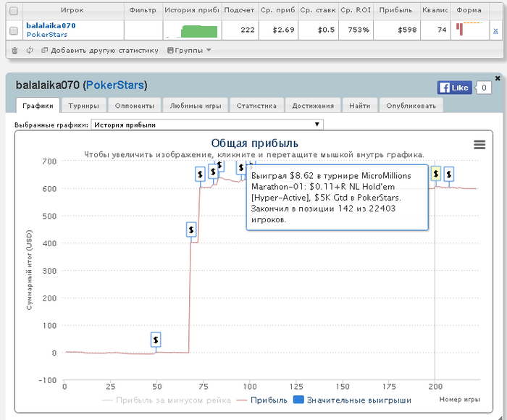Image resolution: width=507 pixels, height=420 pixels.
Task: Click the refresh statistics icon
Action: pyautogui.click(x=30, y=51)
